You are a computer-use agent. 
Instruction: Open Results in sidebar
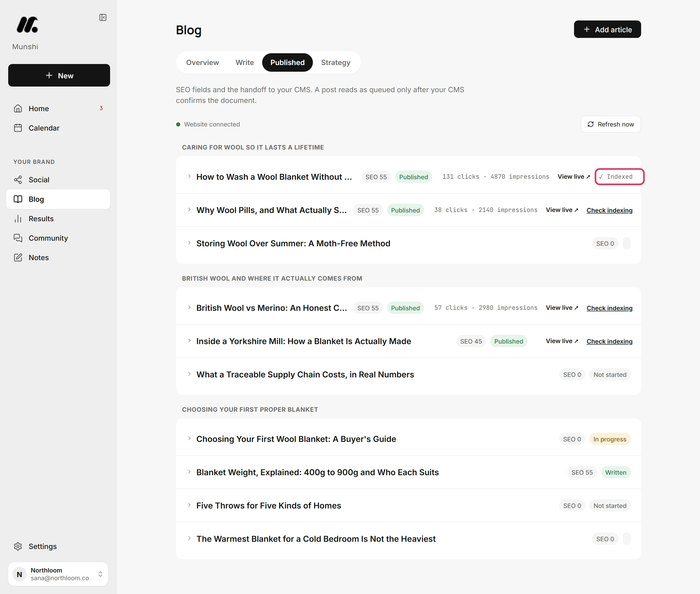58,219
